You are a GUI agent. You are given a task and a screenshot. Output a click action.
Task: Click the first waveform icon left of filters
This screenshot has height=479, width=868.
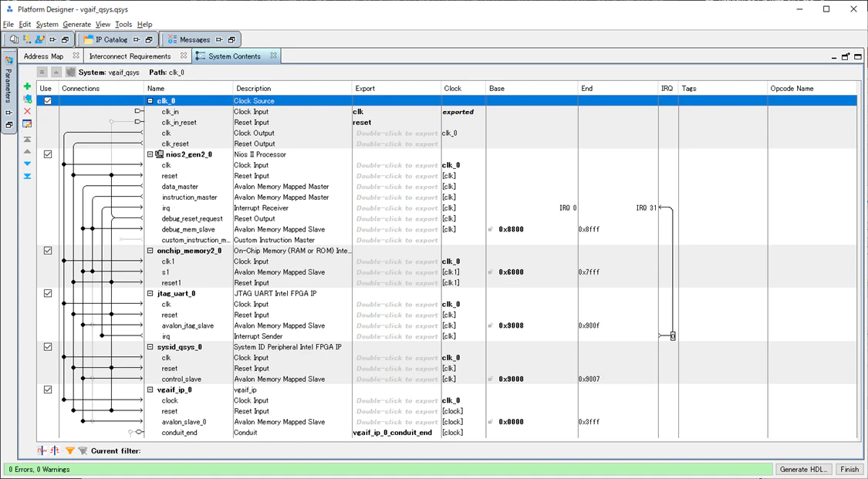point(42,450)
